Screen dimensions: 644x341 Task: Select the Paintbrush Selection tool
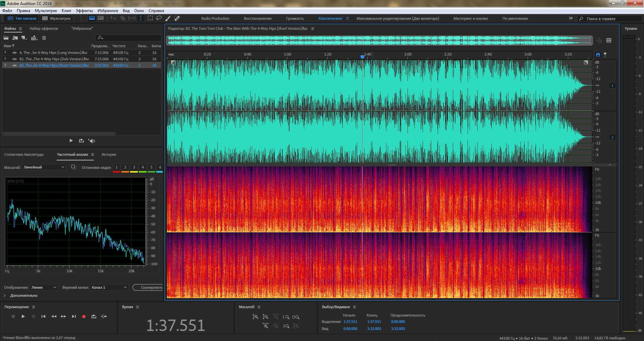168,18
